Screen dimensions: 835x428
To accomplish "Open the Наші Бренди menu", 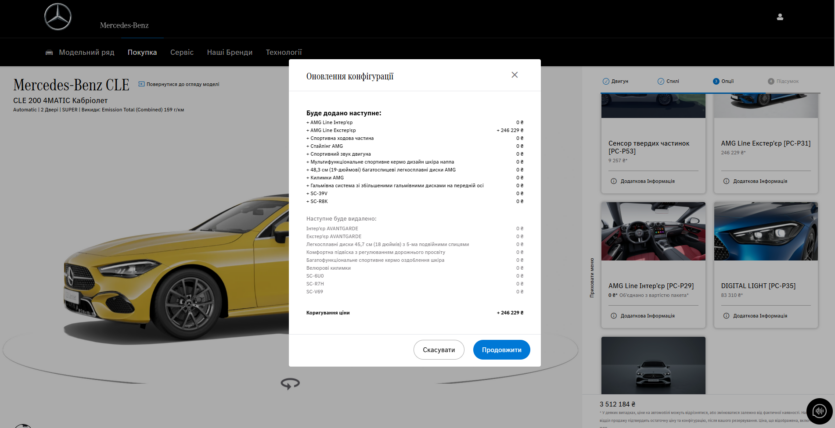I will click(230, 52).
